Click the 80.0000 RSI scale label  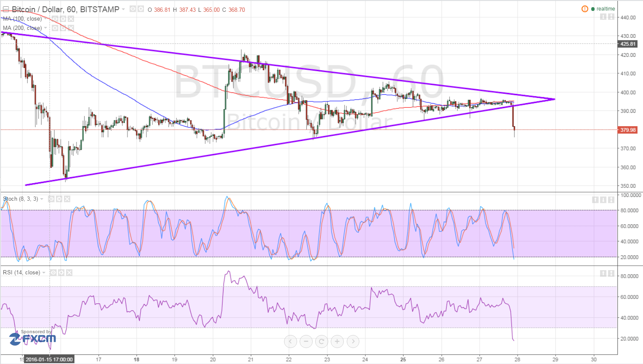tap(630, 276)
